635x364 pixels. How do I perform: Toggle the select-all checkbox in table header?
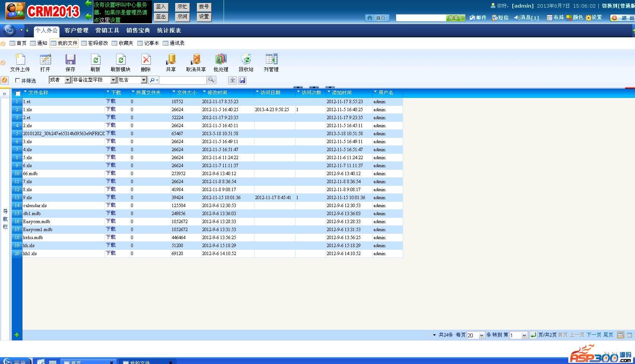pos(18,93)
